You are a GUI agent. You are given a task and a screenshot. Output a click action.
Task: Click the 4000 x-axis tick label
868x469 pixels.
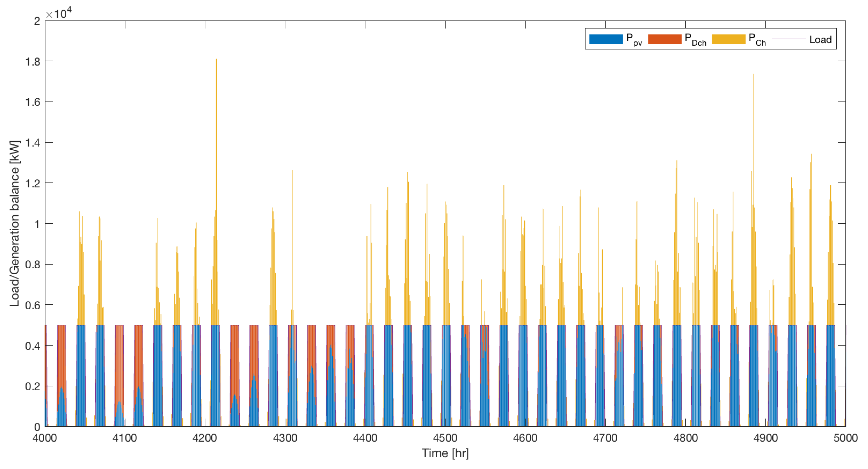(x=45, y=438)
